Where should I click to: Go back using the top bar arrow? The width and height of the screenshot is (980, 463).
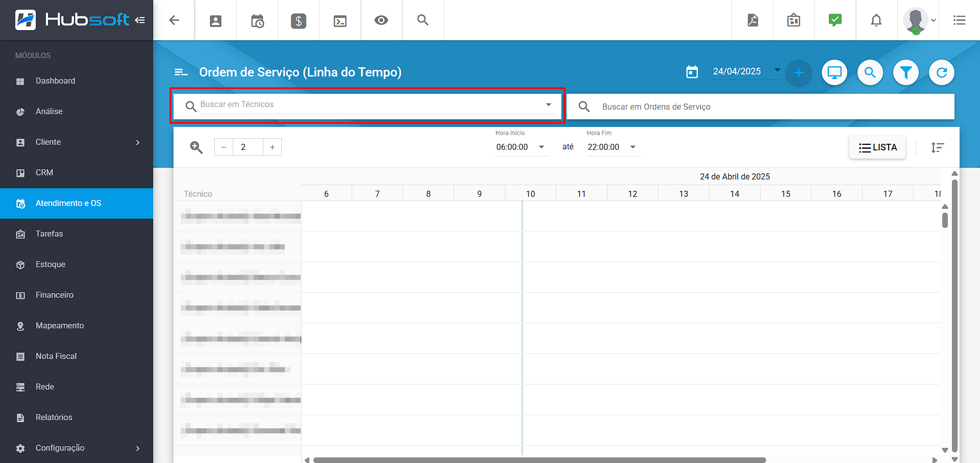click(174, 20)
